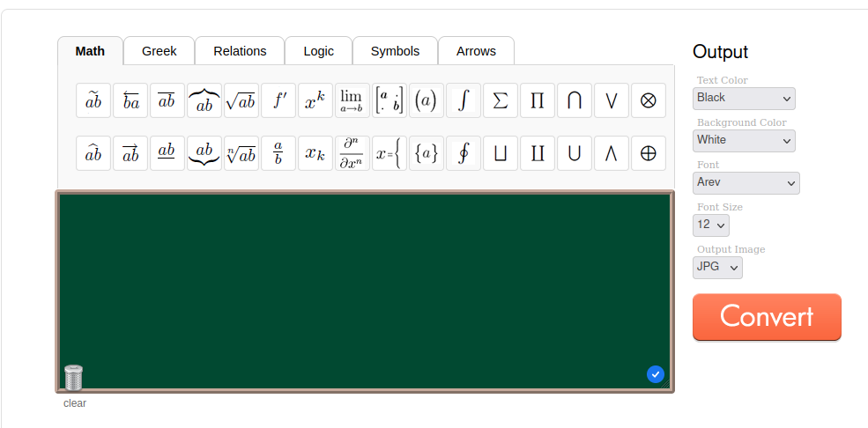Insert the circled plus symbol
Viewport: 868px width, 428px height.
(649, 153)
